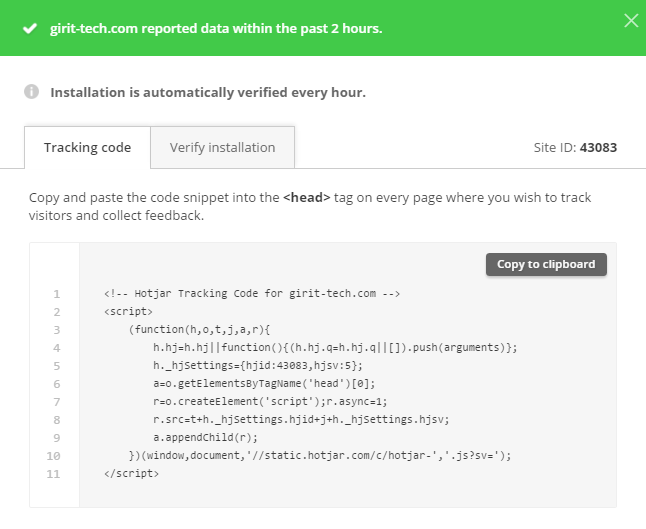Click the r=o.createElement('script') line
Image resolution: width=646 pixels, height=529 pixels.
tap(270, 402)
